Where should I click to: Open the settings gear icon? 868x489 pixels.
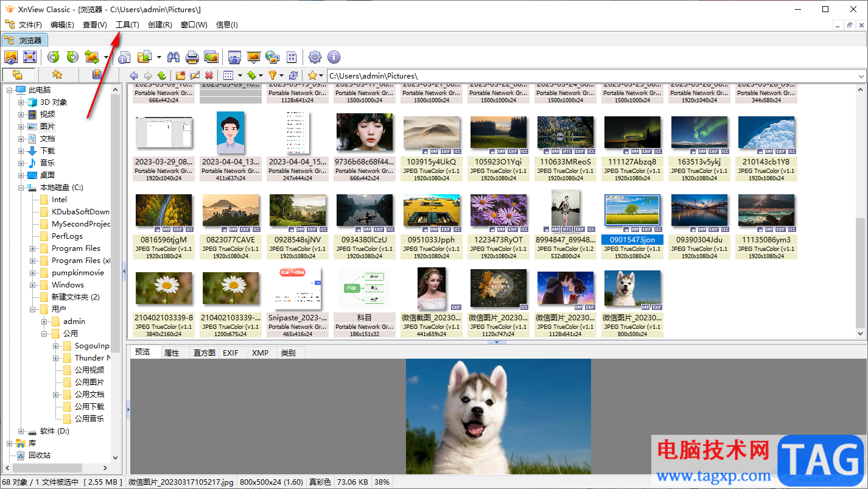[x=315, y=57]
